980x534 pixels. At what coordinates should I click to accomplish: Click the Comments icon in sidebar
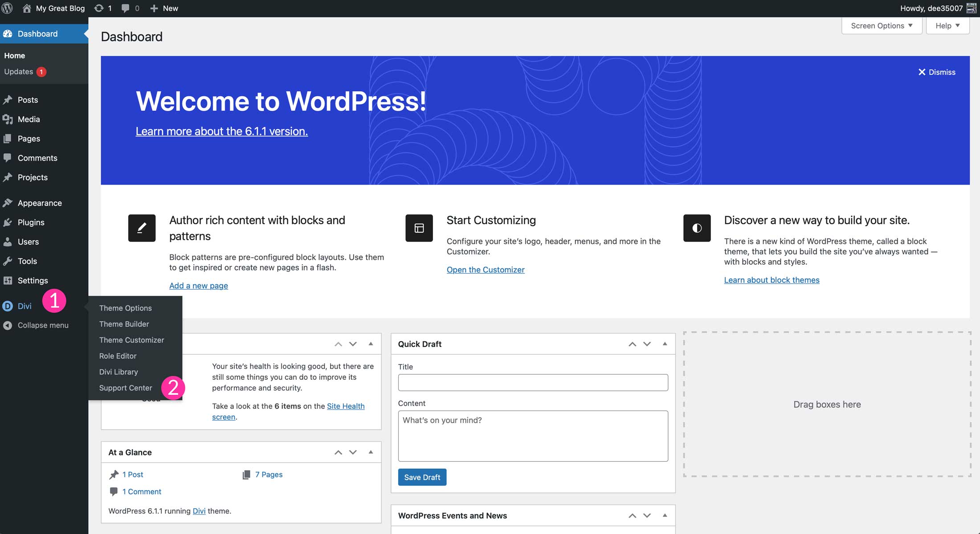9,158
